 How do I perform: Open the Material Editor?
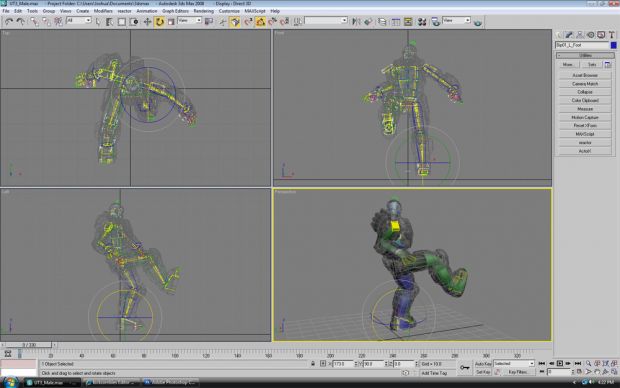[422, 22]
